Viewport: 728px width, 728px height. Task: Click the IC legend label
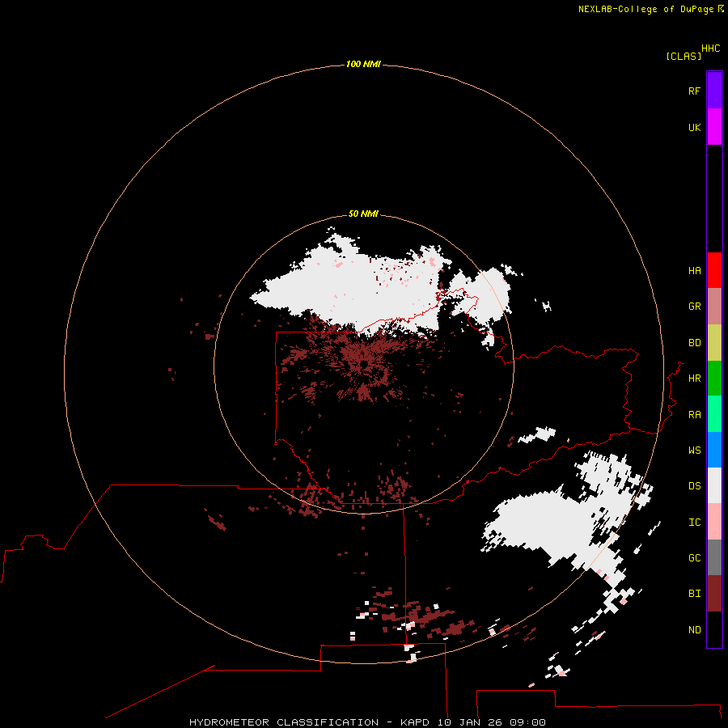tap(694, 523)
